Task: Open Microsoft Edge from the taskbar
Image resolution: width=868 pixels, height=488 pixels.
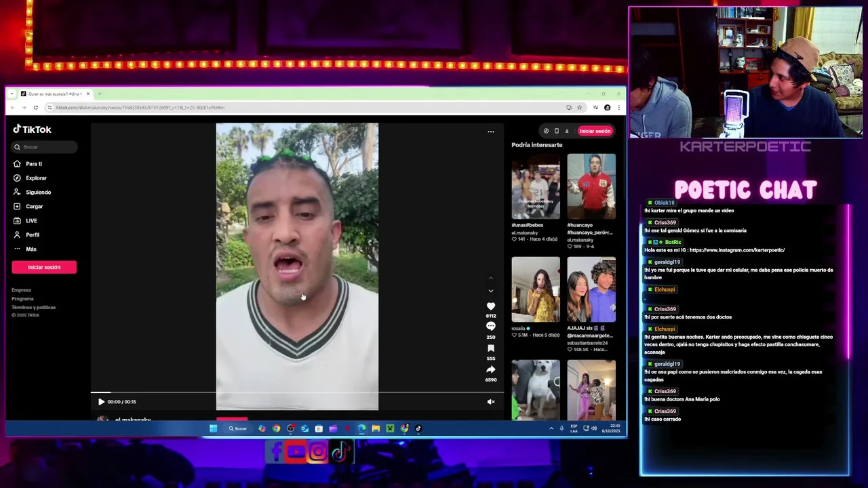Action: click(x=361, y=428)
